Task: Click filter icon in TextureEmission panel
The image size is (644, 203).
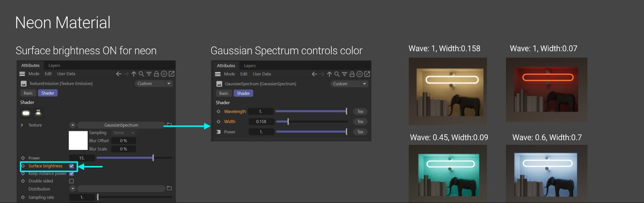Action: (x=149, y=74)
